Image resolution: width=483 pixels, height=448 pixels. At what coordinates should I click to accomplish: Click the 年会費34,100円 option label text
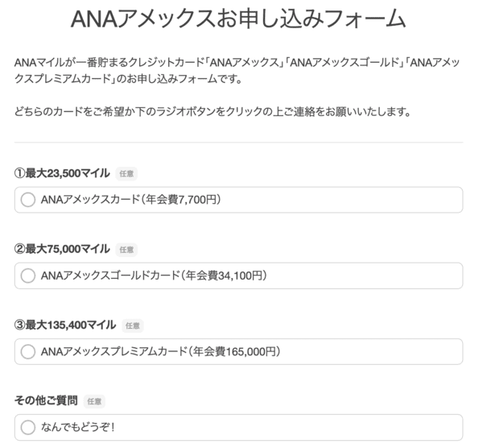point(153,276)
